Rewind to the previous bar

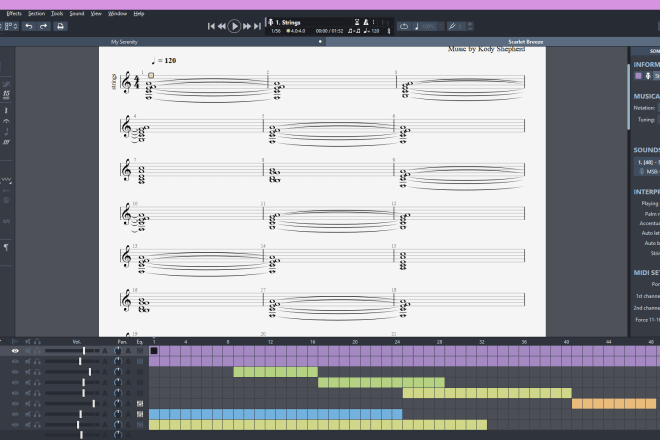coord(222,26)
